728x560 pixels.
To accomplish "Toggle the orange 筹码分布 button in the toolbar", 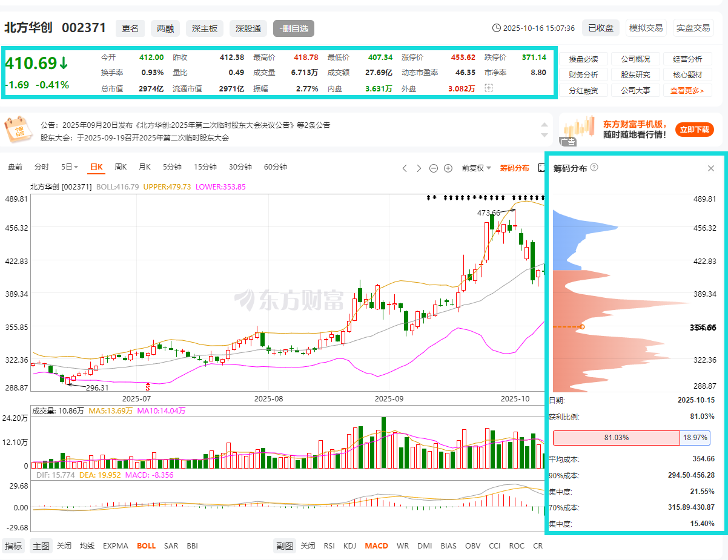I will tap(514, 168).
